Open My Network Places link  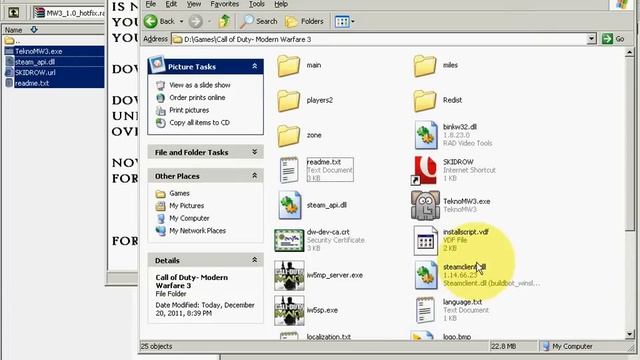pyautogui.click(x=198, y=231)
